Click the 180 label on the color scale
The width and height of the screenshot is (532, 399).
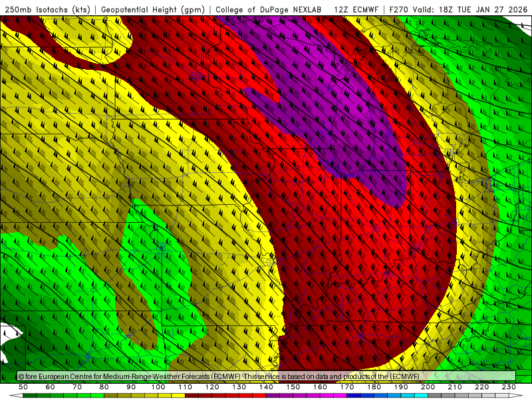[x=374, y=387]
